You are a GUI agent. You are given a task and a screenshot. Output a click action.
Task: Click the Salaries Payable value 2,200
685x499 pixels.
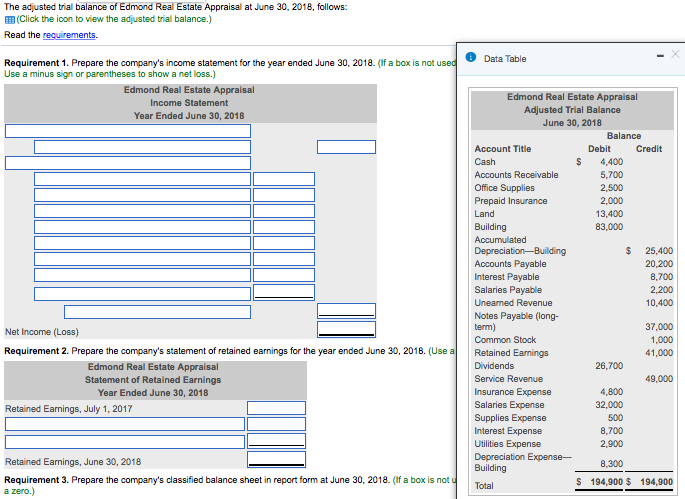tap(661, 290)
